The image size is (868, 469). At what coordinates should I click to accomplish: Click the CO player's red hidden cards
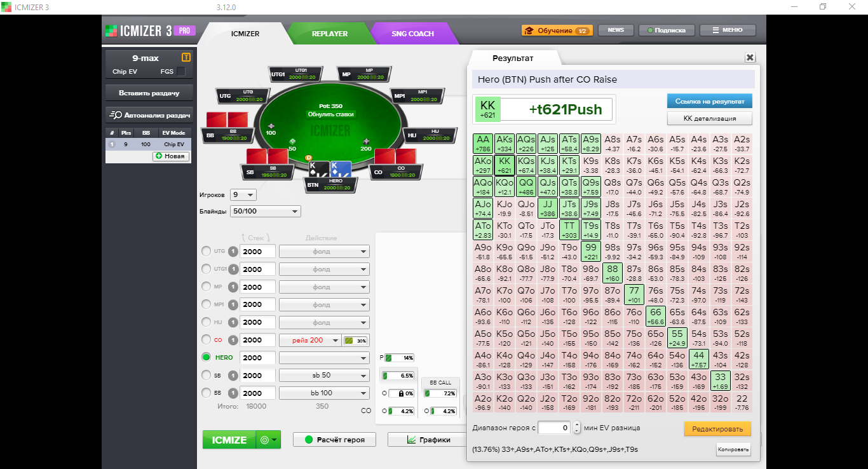[x=395, y=156]
